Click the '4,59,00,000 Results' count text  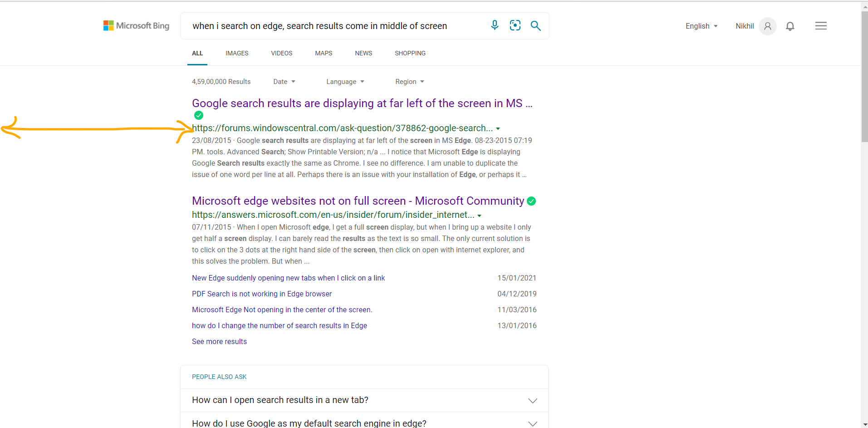(221, 82)
